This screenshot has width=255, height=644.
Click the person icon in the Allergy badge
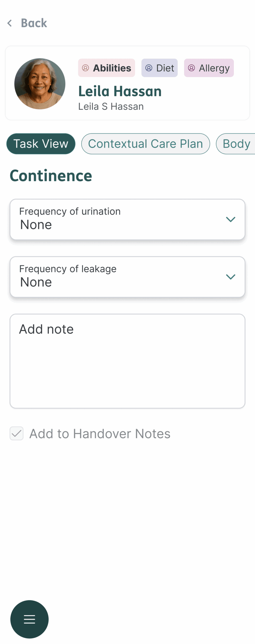(191, 68)
